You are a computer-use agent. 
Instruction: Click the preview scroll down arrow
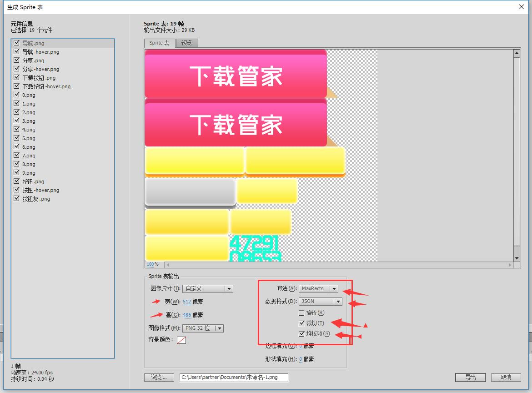(517, 258)
